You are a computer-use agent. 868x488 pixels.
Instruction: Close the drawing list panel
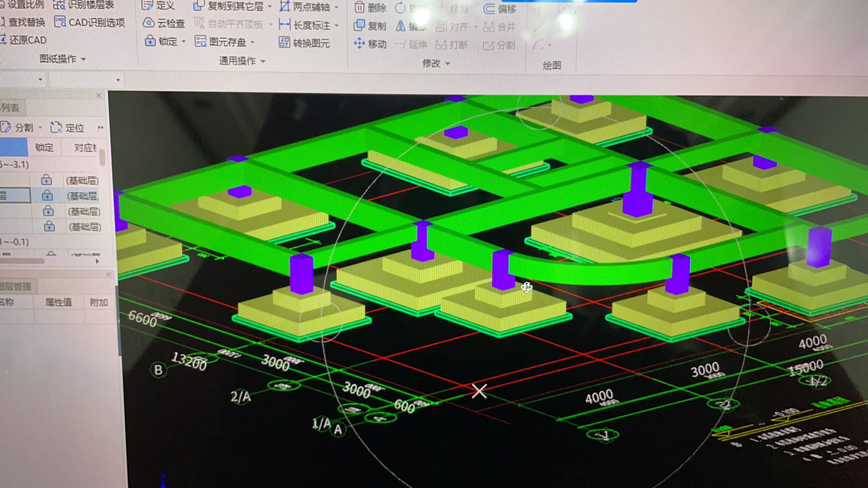tap(99, 95)
